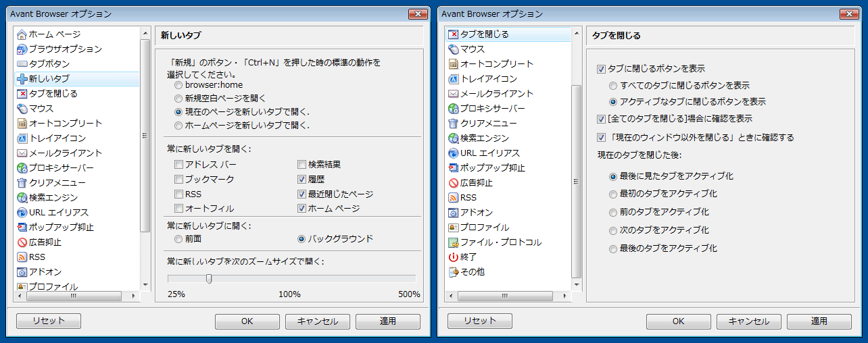Click the リセット button in right window

tap(480, 321)
